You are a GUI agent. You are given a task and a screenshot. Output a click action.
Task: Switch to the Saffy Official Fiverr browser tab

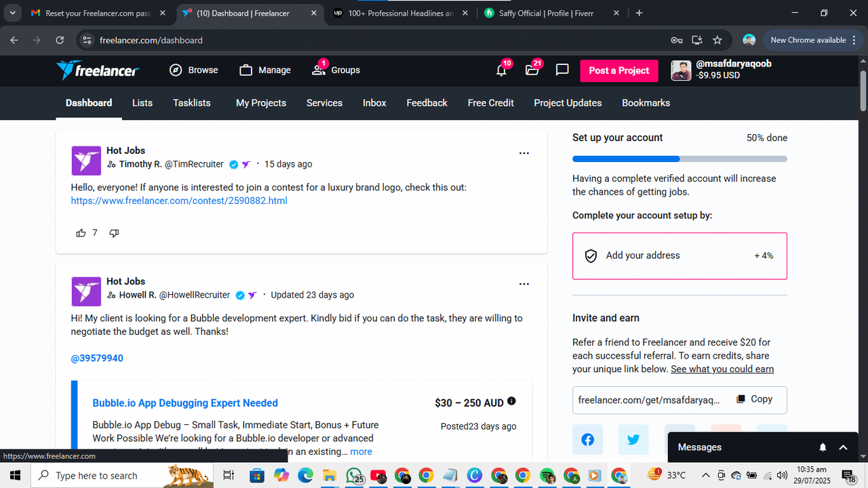(x=552, y=13)
